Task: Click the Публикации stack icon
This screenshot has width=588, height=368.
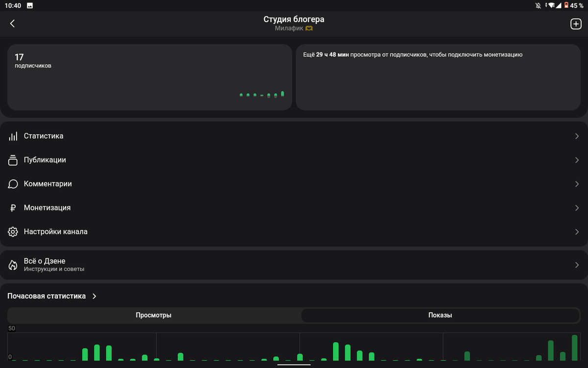Action: (13, 160)
